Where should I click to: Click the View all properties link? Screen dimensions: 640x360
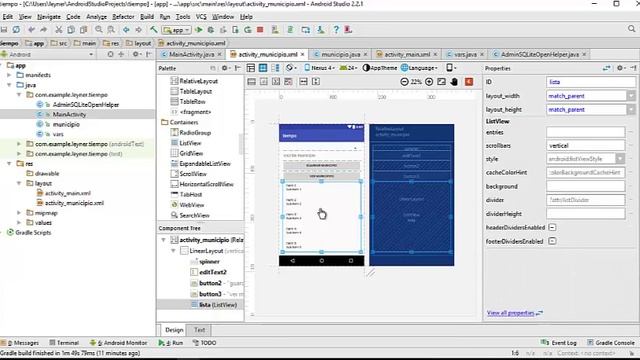(511, 313)
